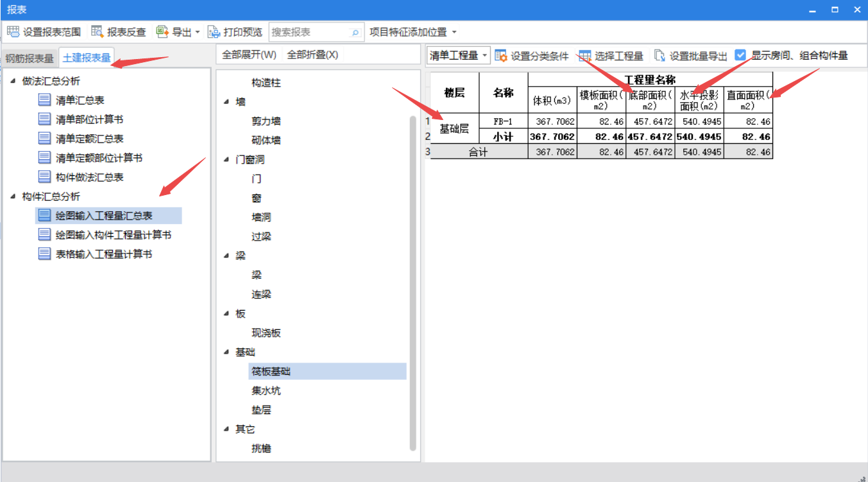This screenshot has height=482, width=868.
Task: Click the report icon beside 清单汇总表
Action: tap(44, 99)
